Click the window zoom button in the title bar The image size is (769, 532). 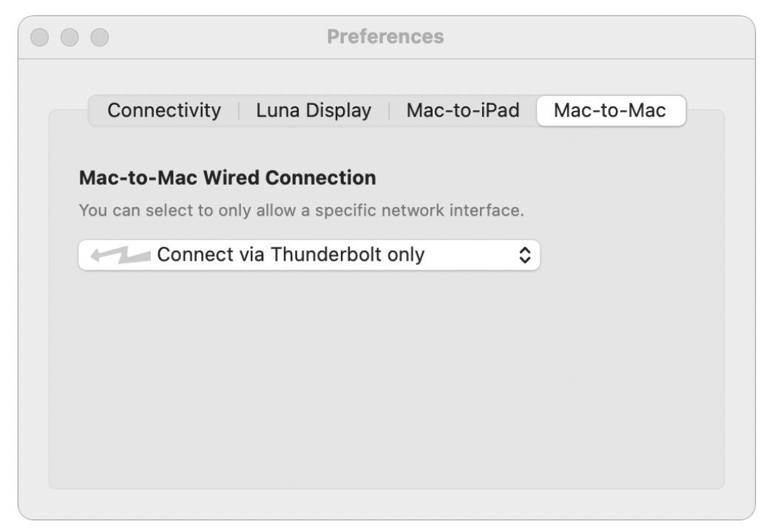pyautogui.click(x=98, y=36)
